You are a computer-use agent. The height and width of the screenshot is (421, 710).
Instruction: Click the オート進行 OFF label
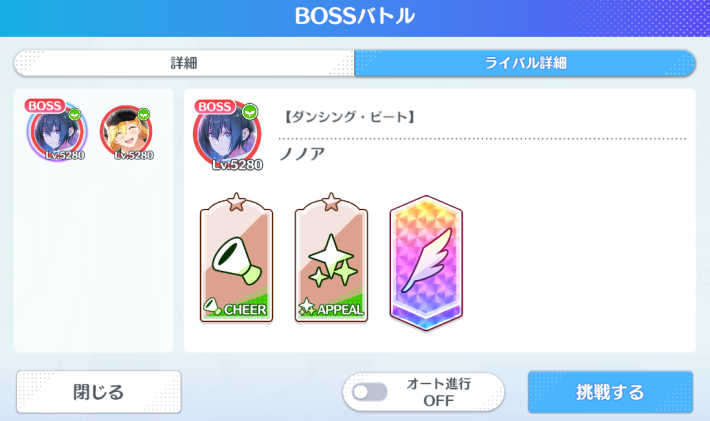[x=438, y=392]
